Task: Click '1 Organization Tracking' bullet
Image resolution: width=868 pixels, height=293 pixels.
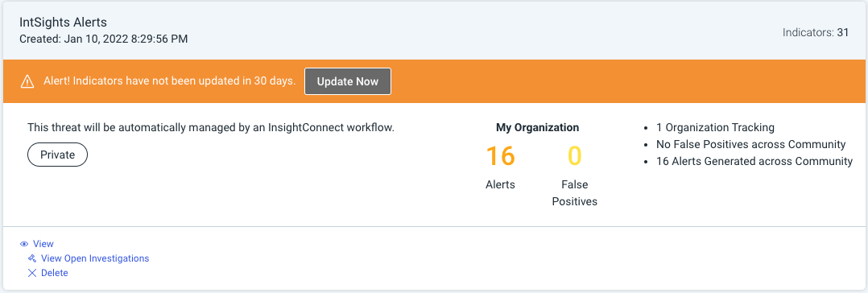Action: (x=715, y=127)
